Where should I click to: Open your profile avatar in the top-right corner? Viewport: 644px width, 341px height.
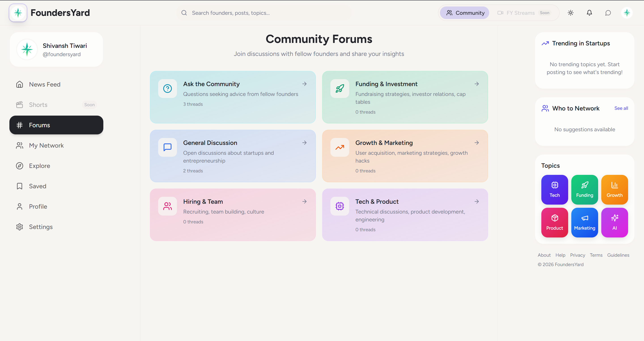tap(627, 13)
